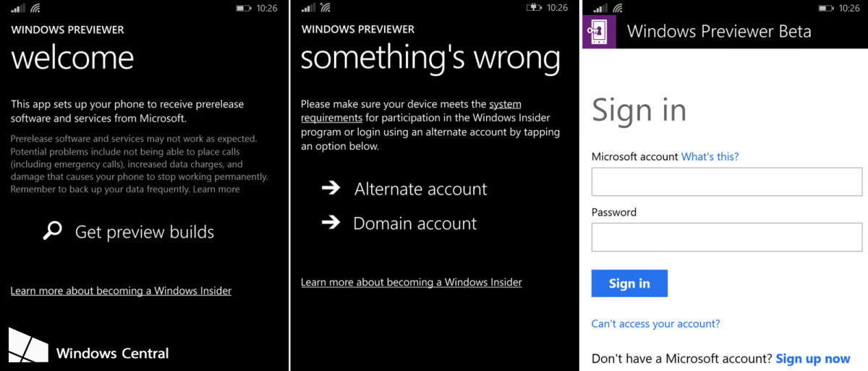Tap the 10:26 clock on Sign in screen
868x371 pixels.
848,8
